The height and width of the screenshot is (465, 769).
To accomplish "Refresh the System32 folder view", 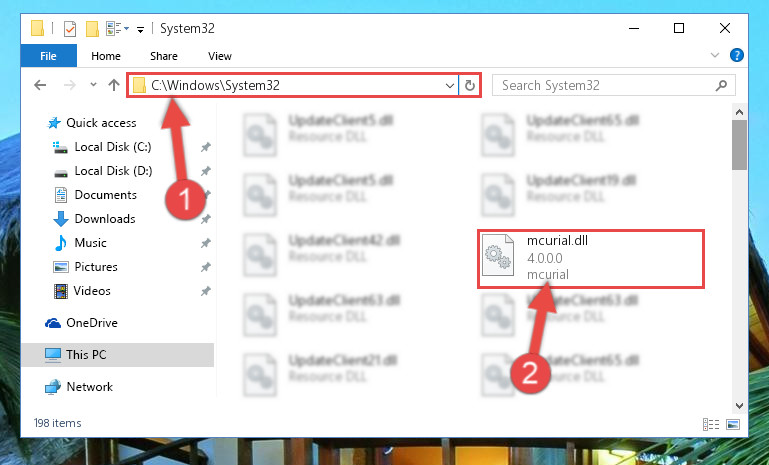I will click(469, 86).
